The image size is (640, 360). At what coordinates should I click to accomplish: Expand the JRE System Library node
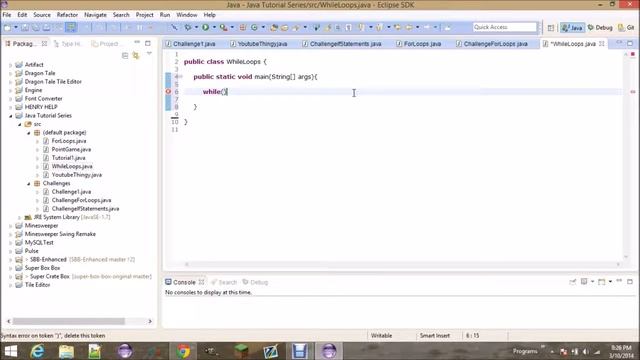click(20, 217)
